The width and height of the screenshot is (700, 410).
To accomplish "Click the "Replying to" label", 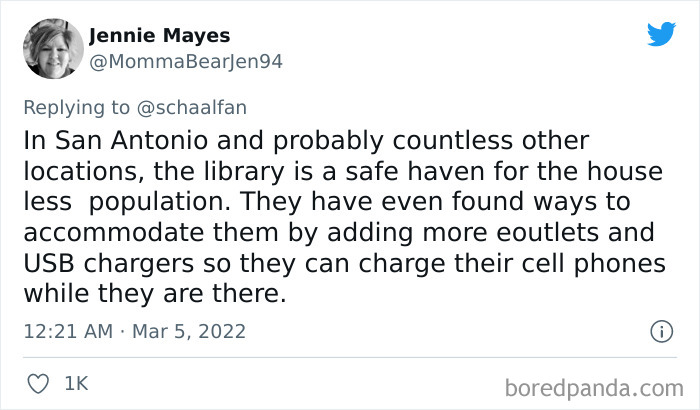I will pyautogui.click(x=77, y=108).
